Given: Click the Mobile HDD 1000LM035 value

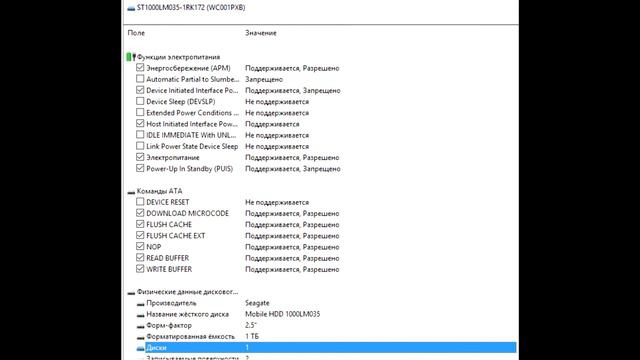Looking at the screenshot, I should (282, 314).
